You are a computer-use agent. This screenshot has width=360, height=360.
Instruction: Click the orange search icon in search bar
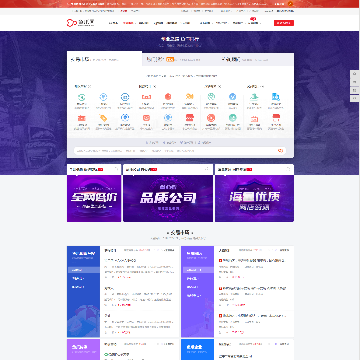pyautogui.click(x=280, y=151)
